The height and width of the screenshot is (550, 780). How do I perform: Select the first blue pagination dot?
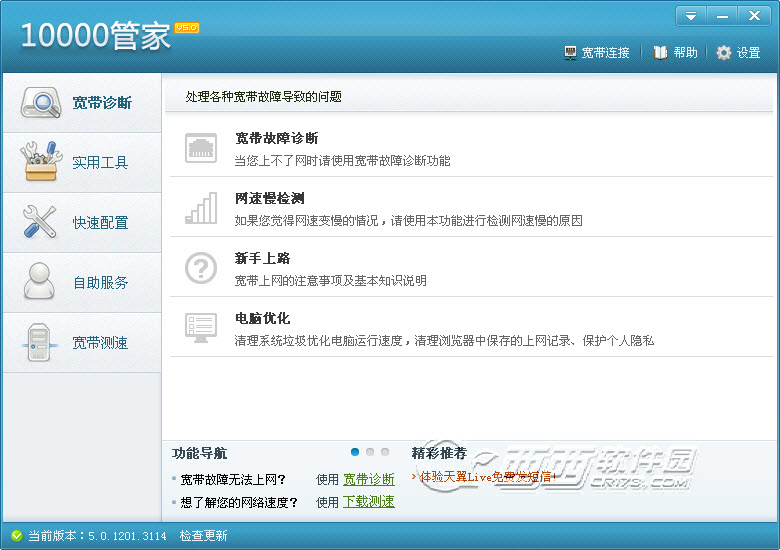point(355,452)
